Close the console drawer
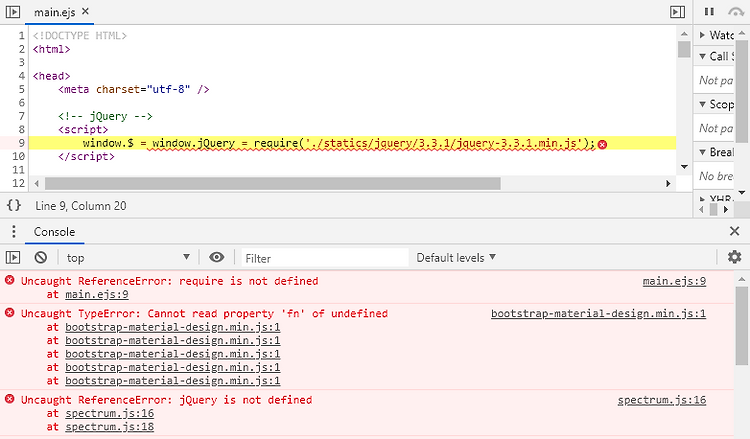The height and width of the screenshot is (439, 750). coord(735,231)
